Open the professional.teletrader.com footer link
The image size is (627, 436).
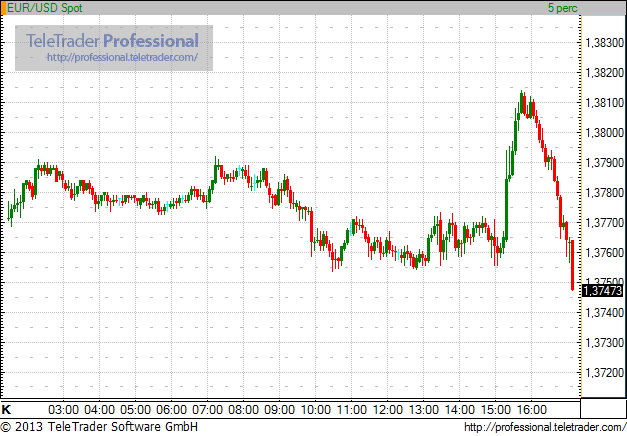[545, 427]
